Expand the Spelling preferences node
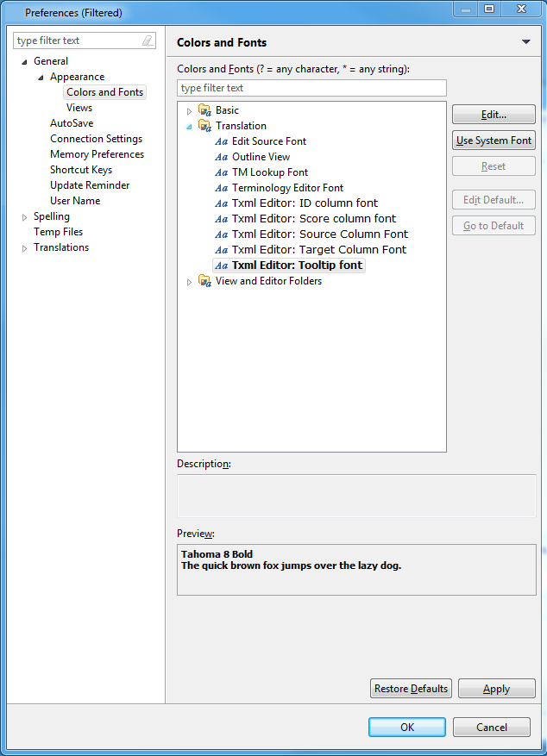This screenshot has width=547, height=756. tap(24, 217)
